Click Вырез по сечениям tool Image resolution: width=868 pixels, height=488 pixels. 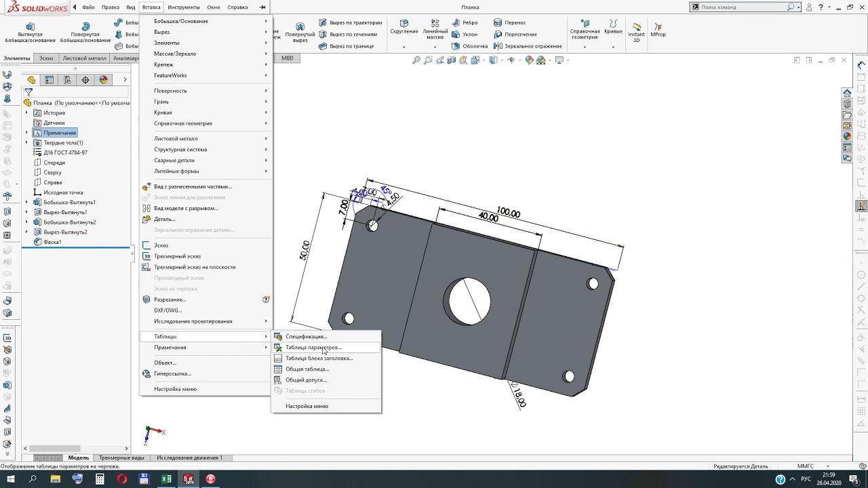pos(348,34)
